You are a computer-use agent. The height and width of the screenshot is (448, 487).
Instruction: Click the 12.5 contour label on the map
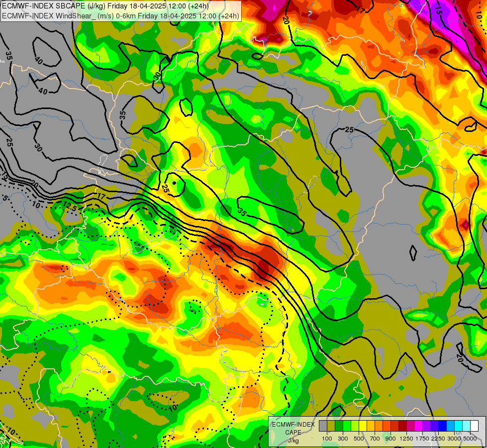click(x=70, y=207)
